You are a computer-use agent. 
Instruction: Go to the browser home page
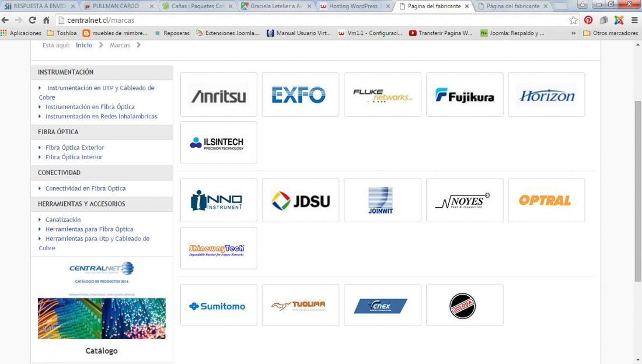point(46,20)
